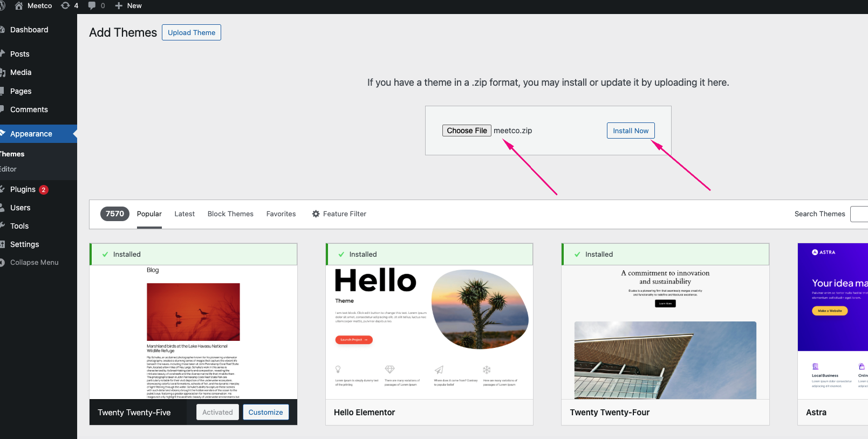
Task: Open the Hello Elementor theme thumbnail
Action: pos(429,332)
